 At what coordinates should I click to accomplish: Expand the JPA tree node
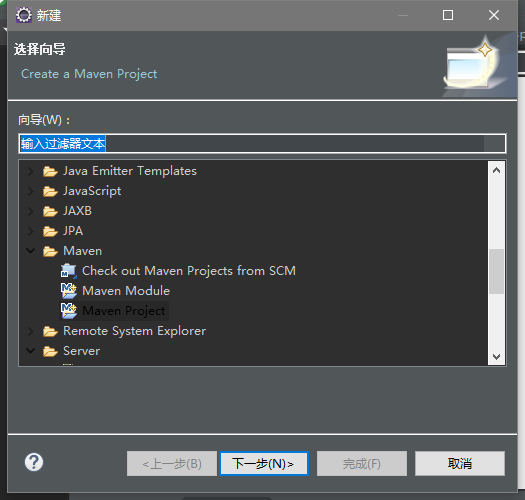[x=30, y=231]
